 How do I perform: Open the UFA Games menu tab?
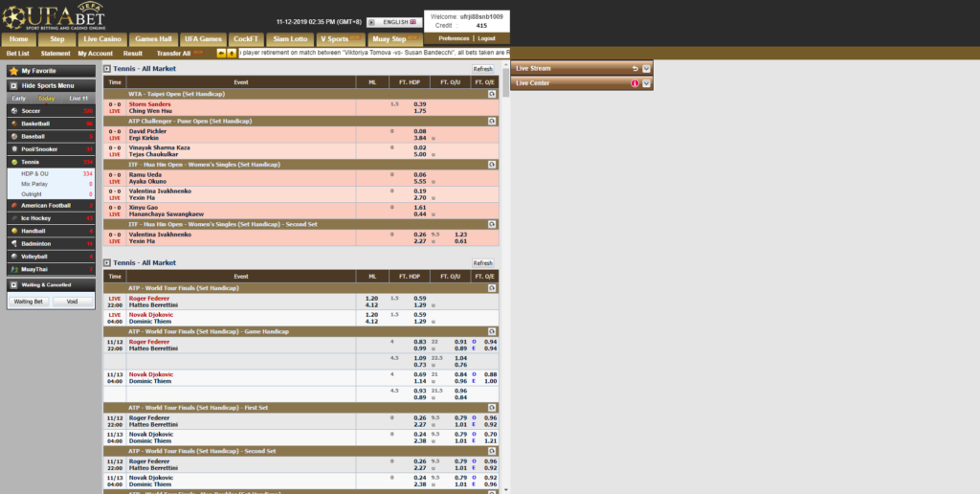click(x=203, y=39)
